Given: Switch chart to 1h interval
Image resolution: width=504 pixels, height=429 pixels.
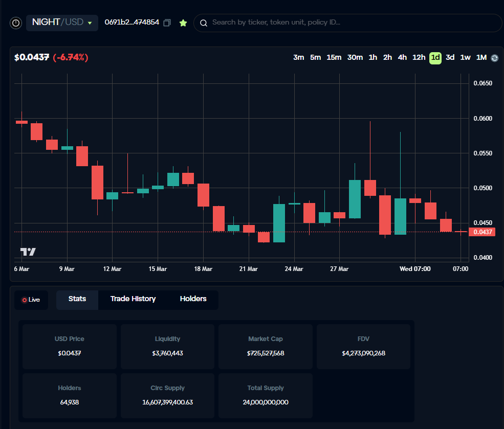Looking at the screenshot, I should [372, 57].
